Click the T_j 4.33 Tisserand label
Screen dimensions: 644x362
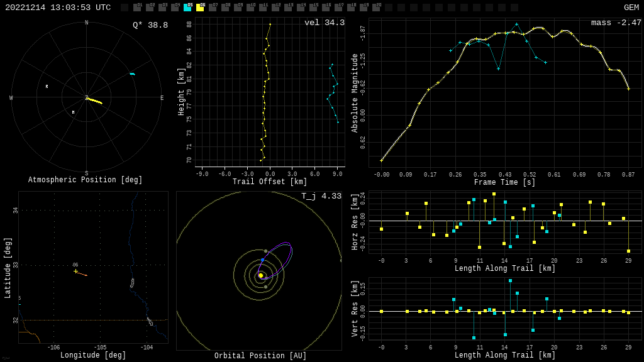321,197
